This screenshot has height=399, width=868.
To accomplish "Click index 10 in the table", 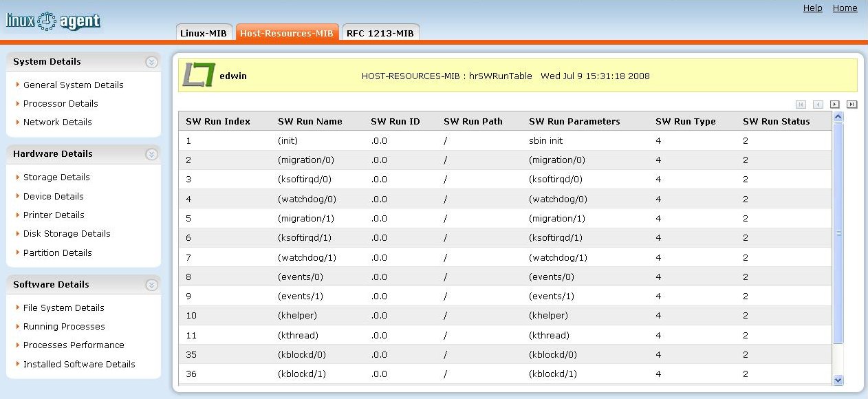I will click(x=191, y=316).
